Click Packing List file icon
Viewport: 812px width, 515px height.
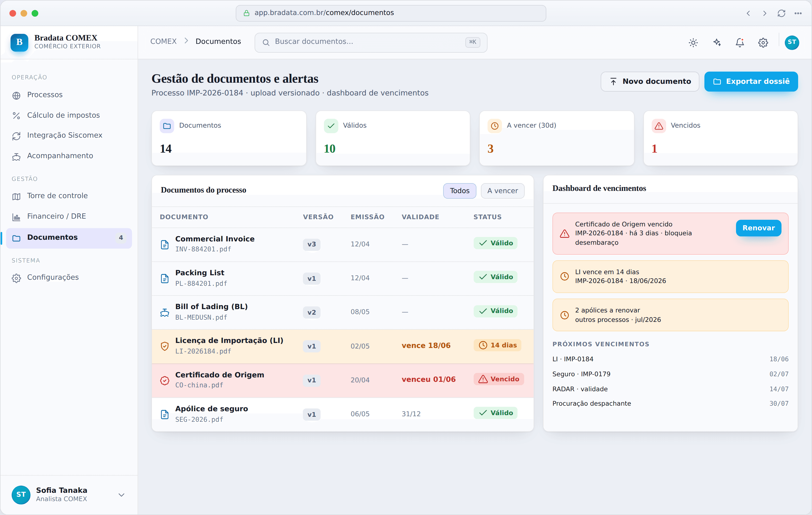(164, 278)
